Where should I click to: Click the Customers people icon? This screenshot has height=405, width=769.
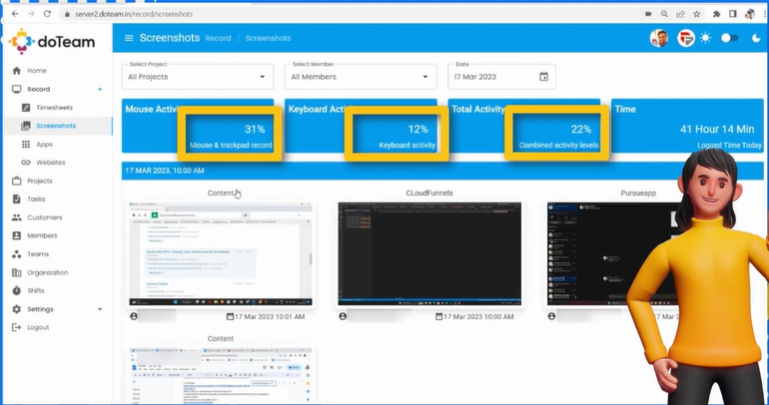(x=17, y=217)
